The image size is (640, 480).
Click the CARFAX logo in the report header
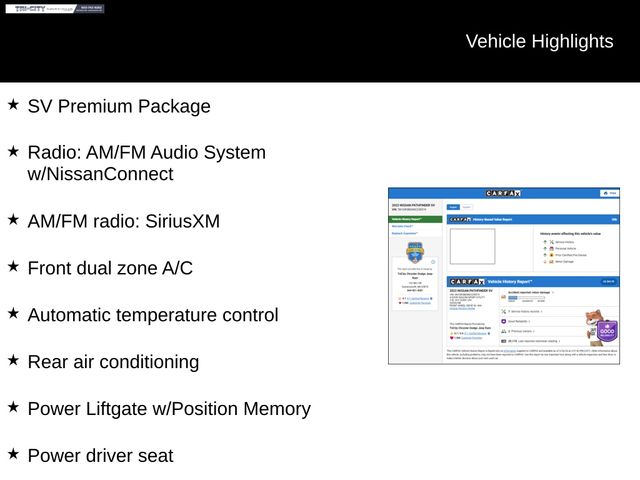503,193
